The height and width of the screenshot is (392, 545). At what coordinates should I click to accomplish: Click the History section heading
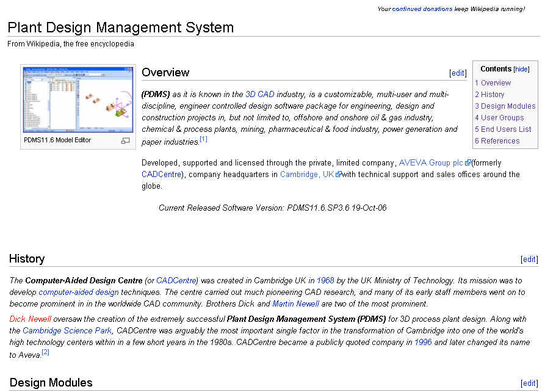[x=27, y=259]
